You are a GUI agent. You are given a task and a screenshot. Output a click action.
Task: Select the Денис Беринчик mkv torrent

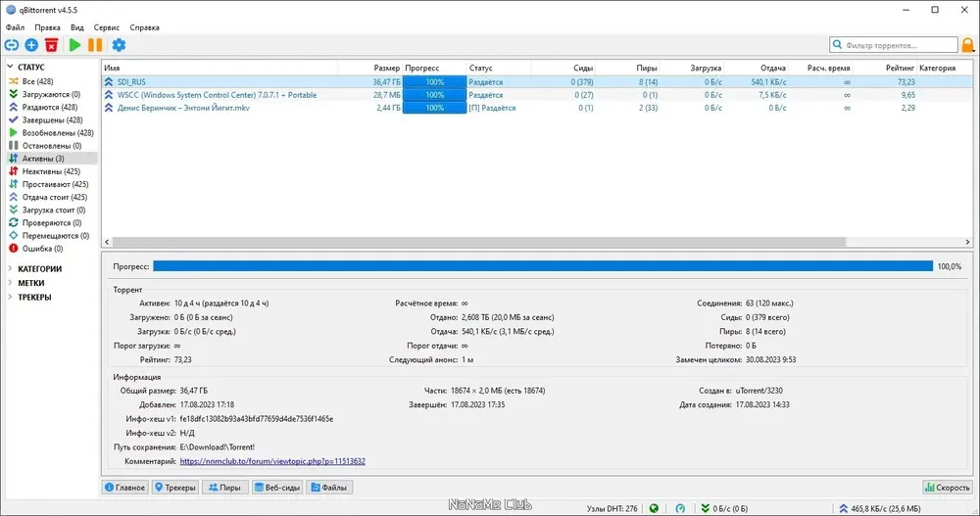[x=537, y=108]
